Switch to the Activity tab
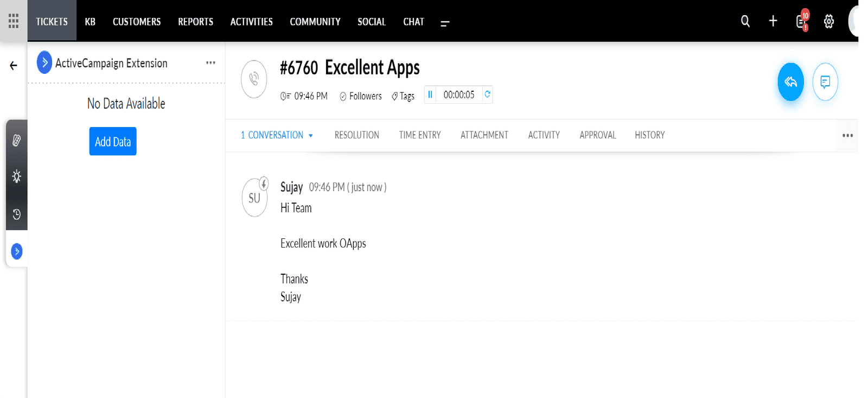The height and width of the screenshot is (398, 868). click(x=544, y=135)
